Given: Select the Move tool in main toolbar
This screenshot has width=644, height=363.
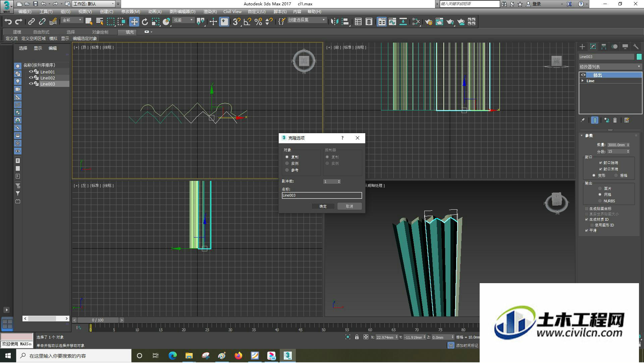Looking at the screenshot, I should 134,22.
